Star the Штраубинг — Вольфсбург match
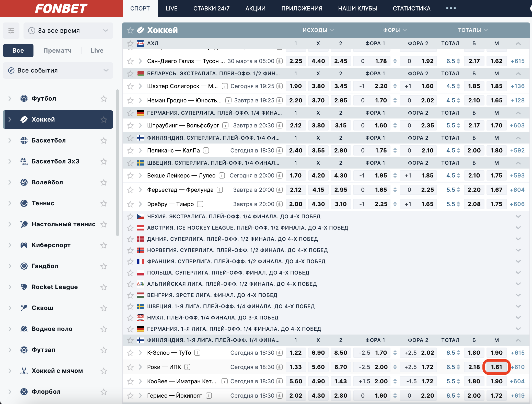Viewport: 532px width, 404px height. 130,125
